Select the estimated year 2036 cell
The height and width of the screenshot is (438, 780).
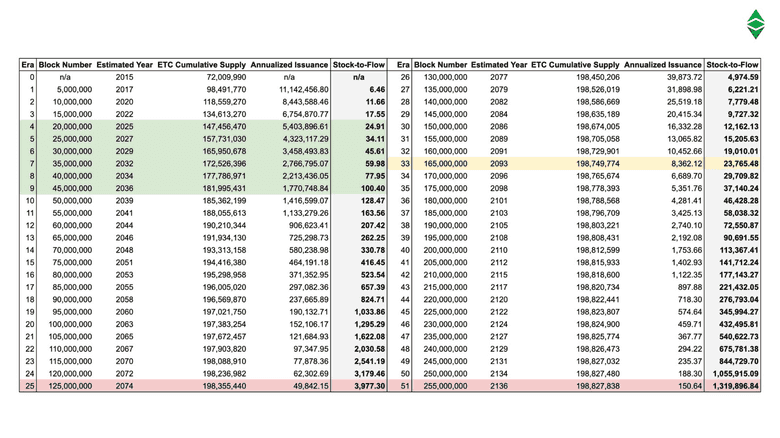click(x=124, y=188)
